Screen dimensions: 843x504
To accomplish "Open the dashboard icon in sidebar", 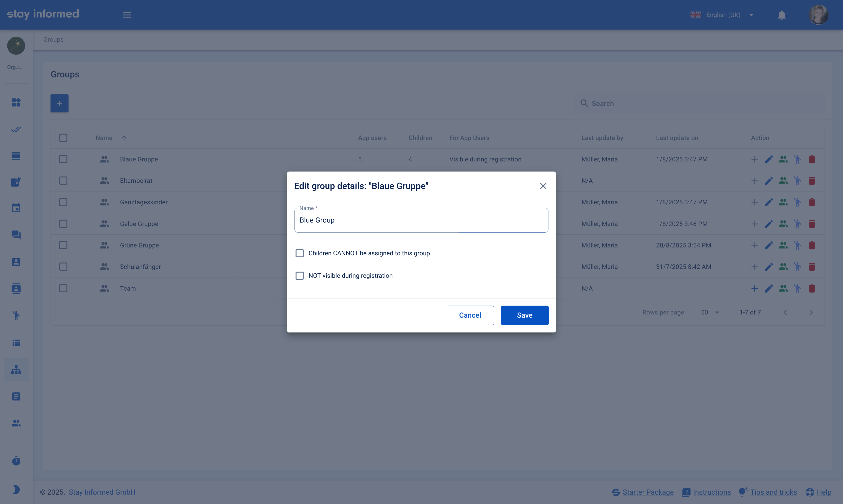I will (x=16, y=102).
